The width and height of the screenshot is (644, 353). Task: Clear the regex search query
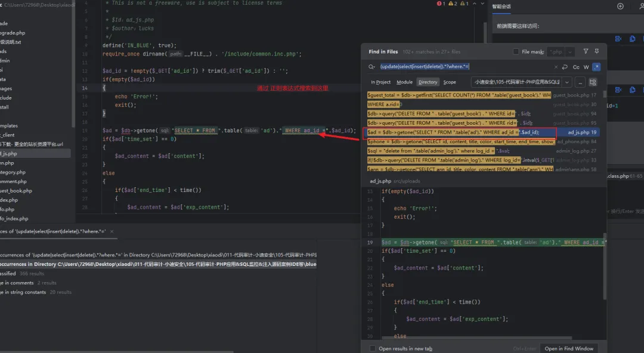[x=556, y=67]
